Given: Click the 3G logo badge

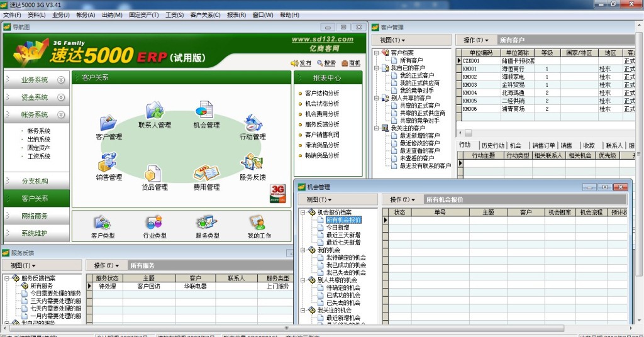Looking at the screenshot, I should click(x=277, y=193).
